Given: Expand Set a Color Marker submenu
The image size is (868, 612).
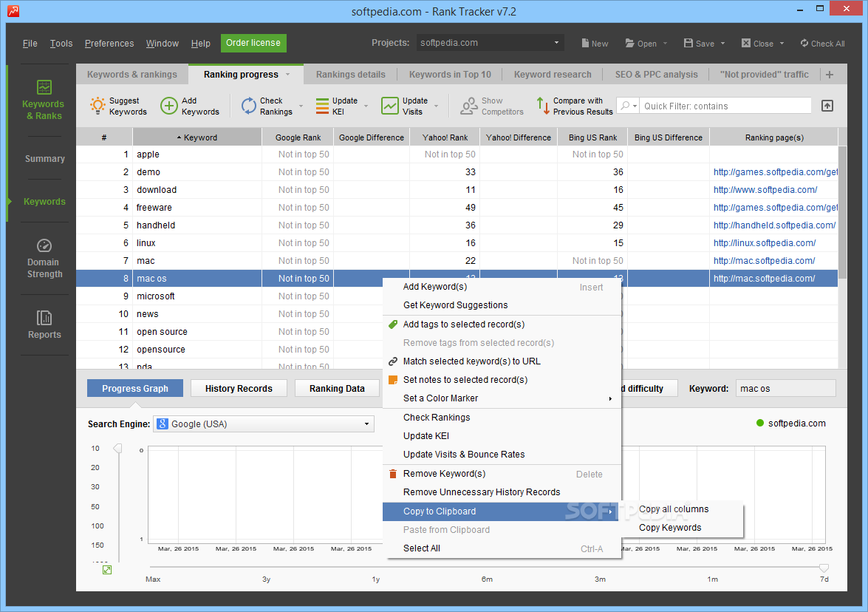Looking at the screenshot, I should (502, 398).
